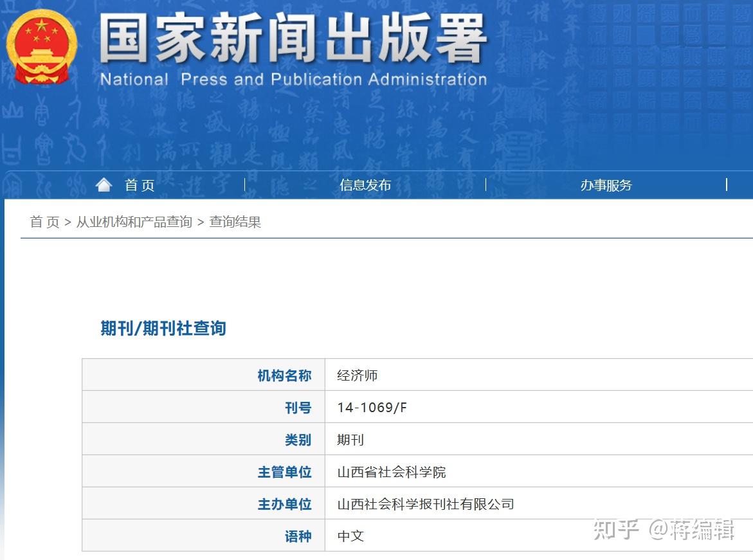
Task: Select the 语种 label cell
Action: [x=204, y=536]
